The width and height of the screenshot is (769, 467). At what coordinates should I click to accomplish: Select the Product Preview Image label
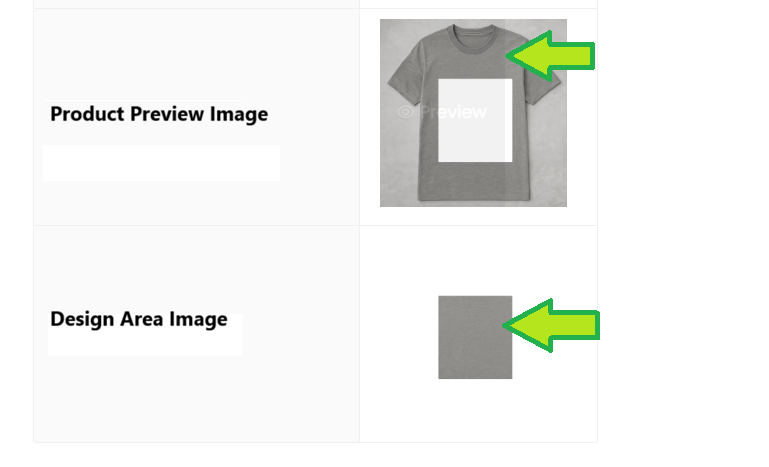point(159,114)
